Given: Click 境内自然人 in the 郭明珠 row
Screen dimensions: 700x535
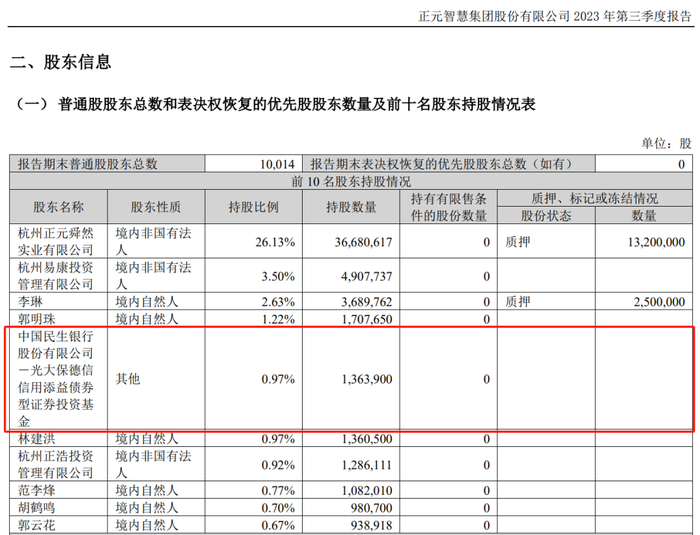Looking at the screenshot, I should [x=147, y=319].
